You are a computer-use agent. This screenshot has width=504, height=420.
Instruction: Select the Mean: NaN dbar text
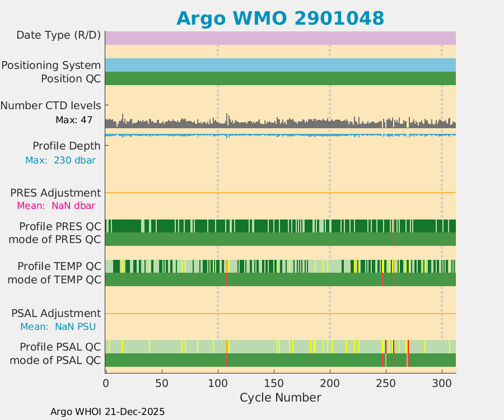(56, 206)
